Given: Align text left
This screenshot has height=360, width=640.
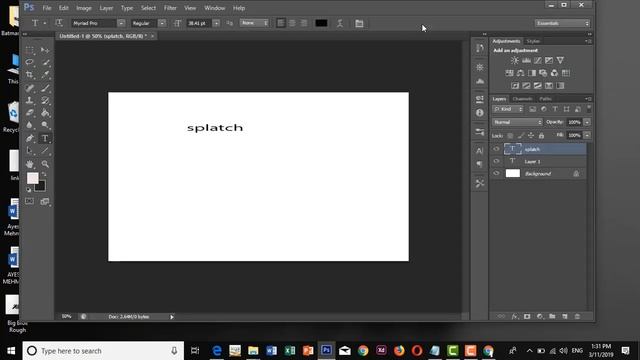Looking at the screenshot, I should coord(281,23).
